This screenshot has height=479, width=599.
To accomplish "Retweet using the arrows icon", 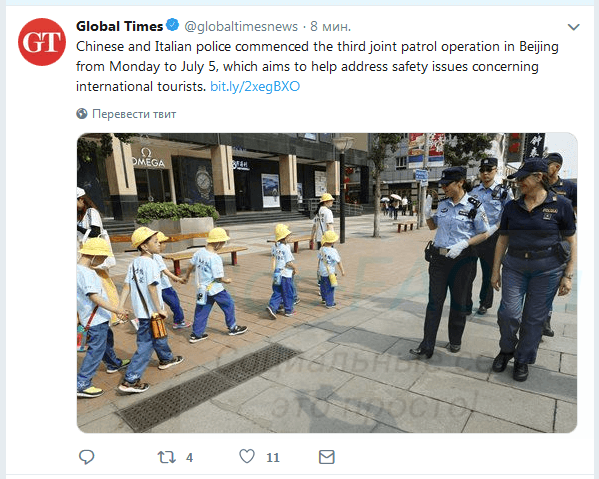I will tap(167, 457).
